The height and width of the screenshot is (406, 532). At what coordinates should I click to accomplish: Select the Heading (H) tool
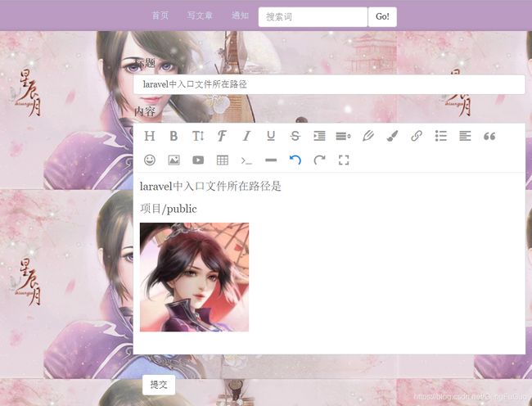pos(150,136)
